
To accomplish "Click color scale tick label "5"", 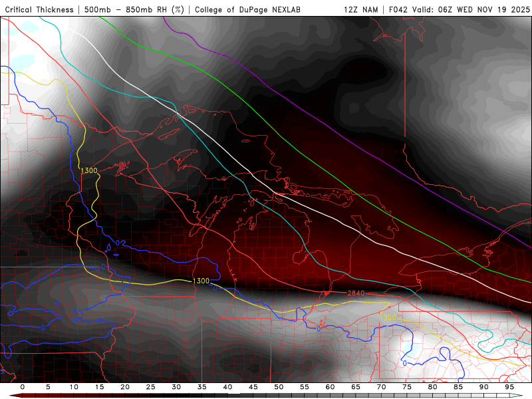I will [x=48, y=387].
